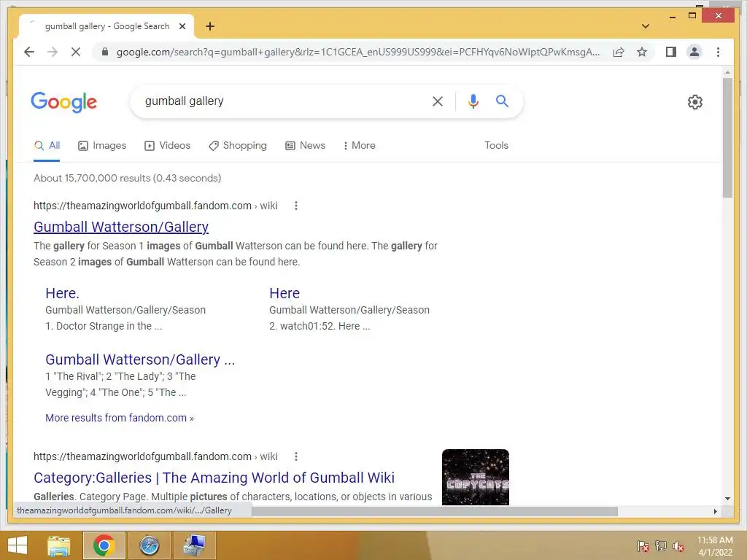Start voice search with microphone

click(473, 101)
